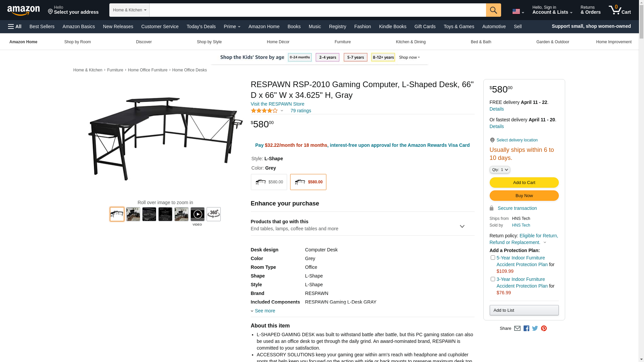The width and height of the screenshot is (644, 362).
Task: Share via Twitter icon
Action: tap(535, 328)
